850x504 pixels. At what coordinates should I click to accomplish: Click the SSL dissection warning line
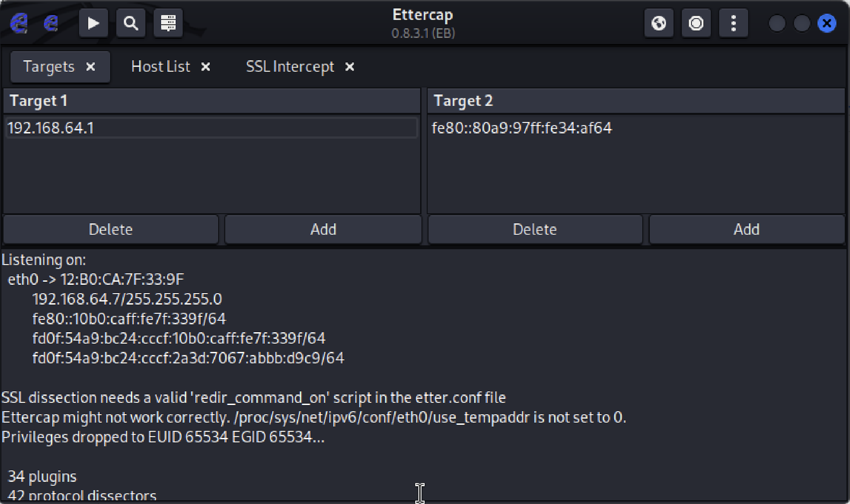pyautogui.click(x=254, y=397)
